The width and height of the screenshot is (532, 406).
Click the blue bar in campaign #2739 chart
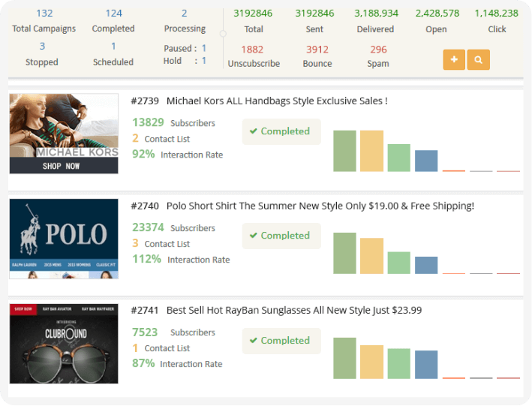426,161
